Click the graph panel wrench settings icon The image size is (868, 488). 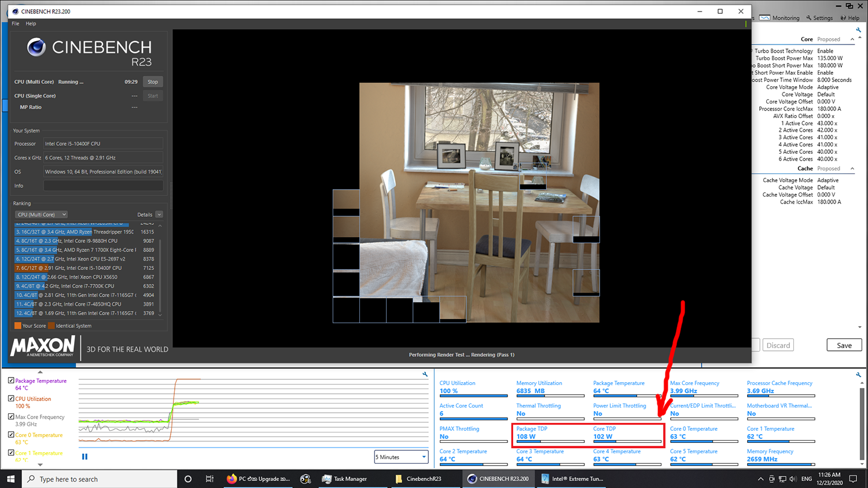point(425,375)
